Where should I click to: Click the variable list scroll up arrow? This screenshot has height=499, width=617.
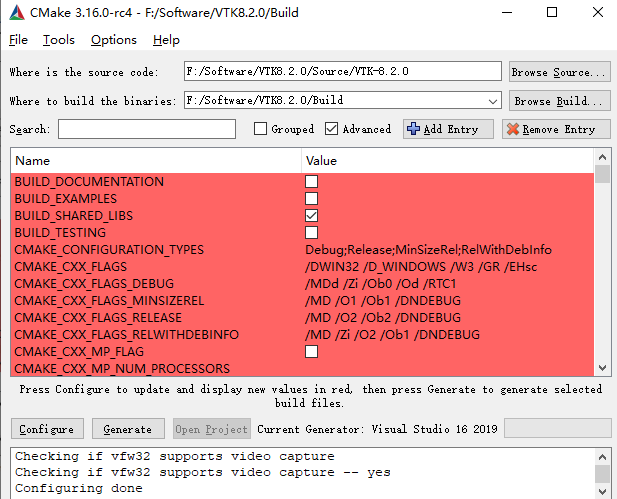click(x=602, y=157)
